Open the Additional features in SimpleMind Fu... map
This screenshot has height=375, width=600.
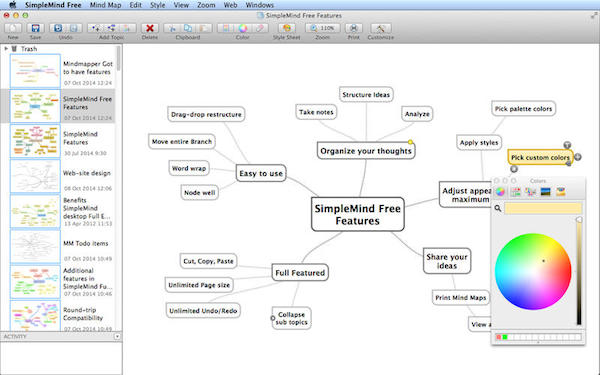coord(62,282)
